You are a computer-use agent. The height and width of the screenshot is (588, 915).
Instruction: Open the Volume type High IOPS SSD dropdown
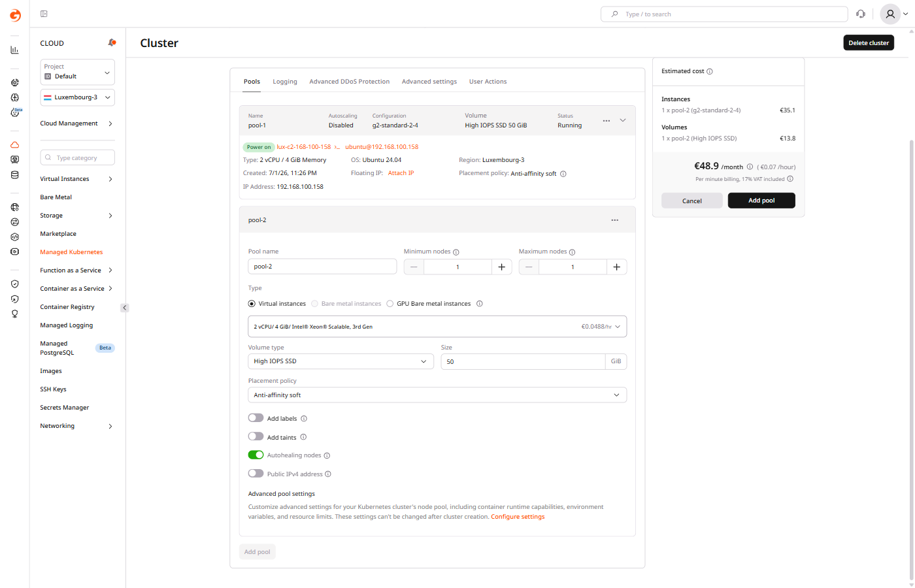[x=341, y=361]
